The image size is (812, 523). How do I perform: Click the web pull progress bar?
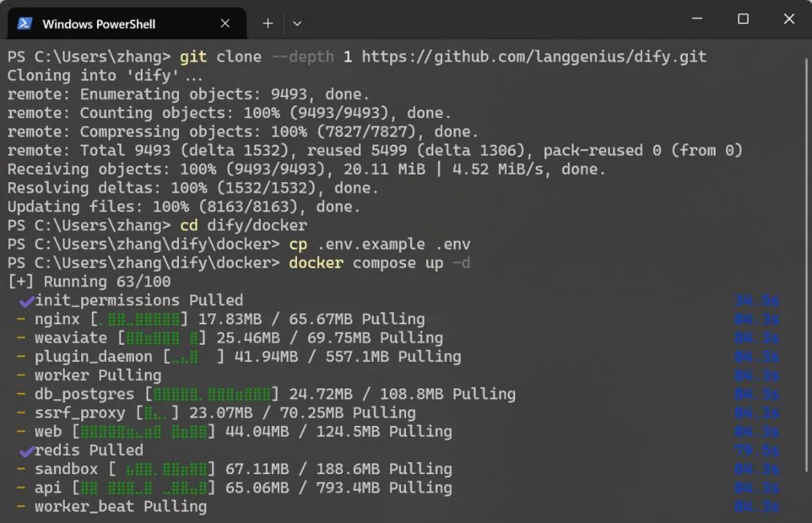coord(144,431)
